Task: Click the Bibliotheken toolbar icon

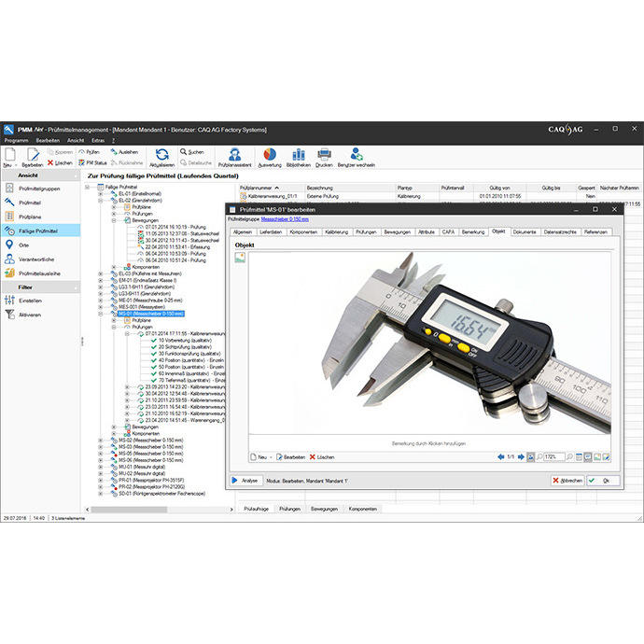Action: click(298, 155)
